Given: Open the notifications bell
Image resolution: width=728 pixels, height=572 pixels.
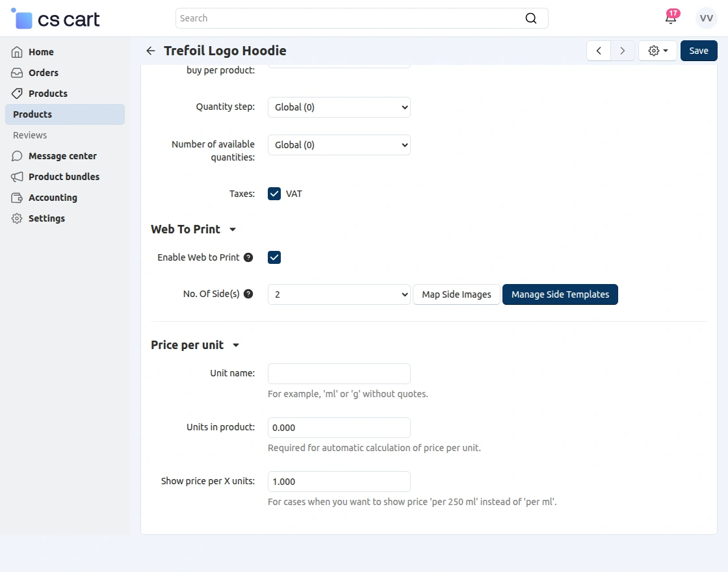Looking at the screenshot, I should click(x=671, y=18).
